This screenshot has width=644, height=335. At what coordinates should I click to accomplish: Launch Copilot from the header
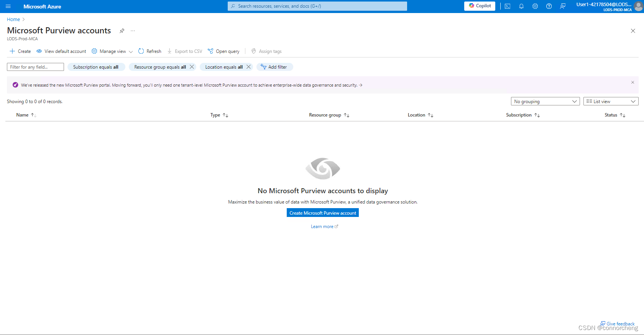[480, 6]
